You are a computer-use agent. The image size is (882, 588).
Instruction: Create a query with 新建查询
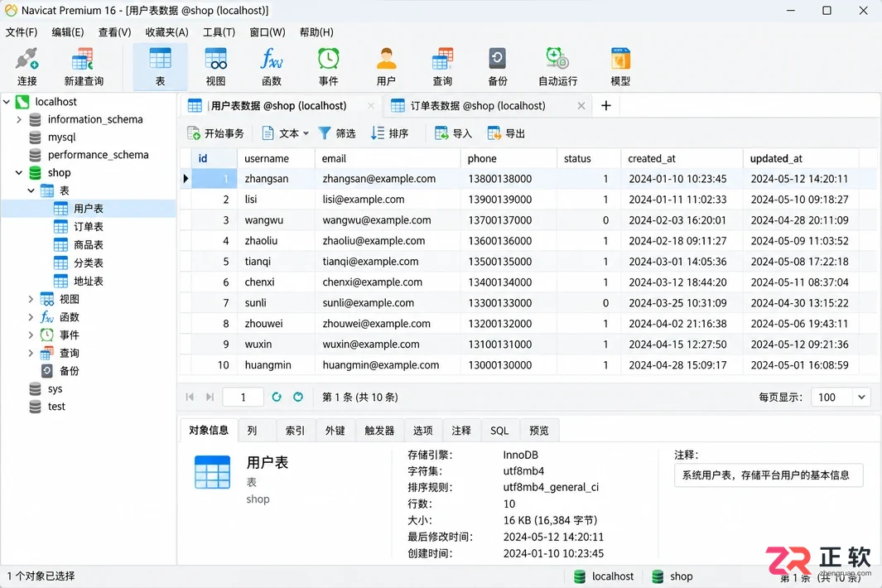(x=84, y=66)
